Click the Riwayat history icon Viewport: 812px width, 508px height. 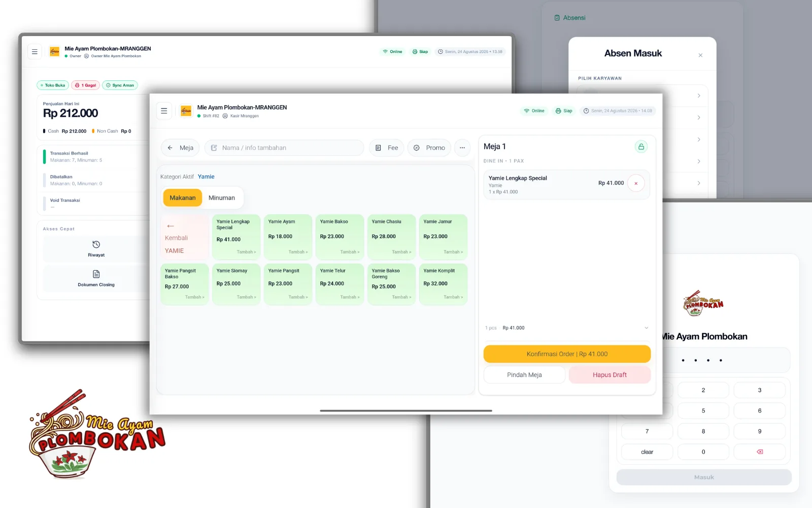pyautogui.click(x=96, y=244)
